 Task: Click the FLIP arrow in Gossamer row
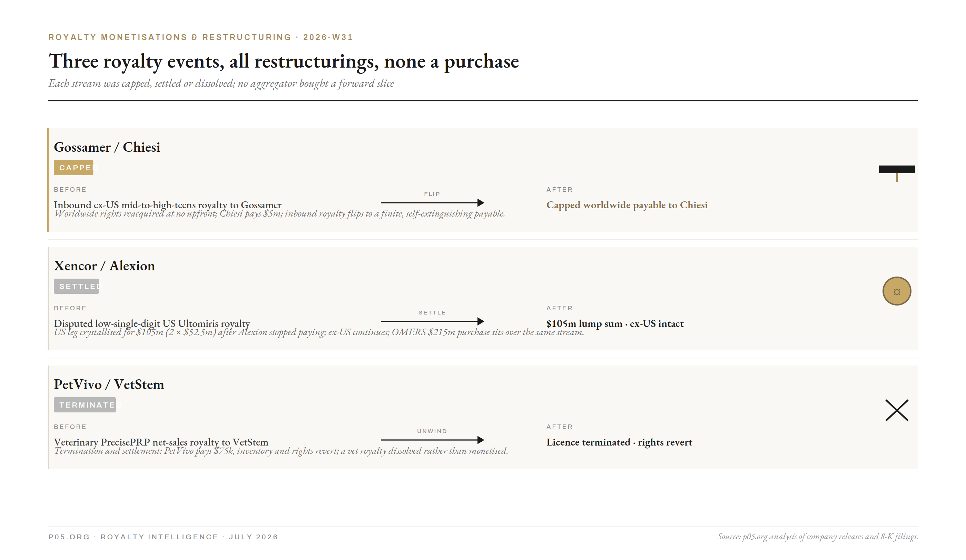pyautogui.click(x=432, y=203)
